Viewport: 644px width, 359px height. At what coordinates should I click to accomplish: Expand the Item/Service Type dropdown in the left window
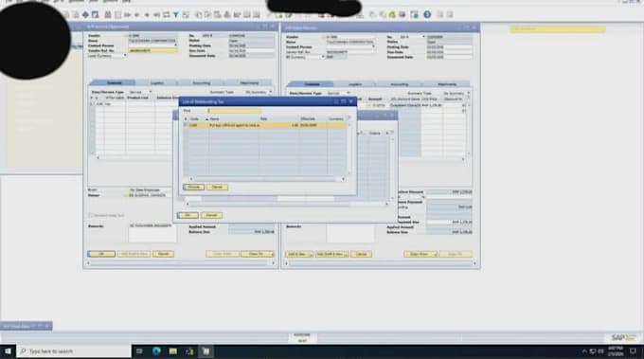151,92
